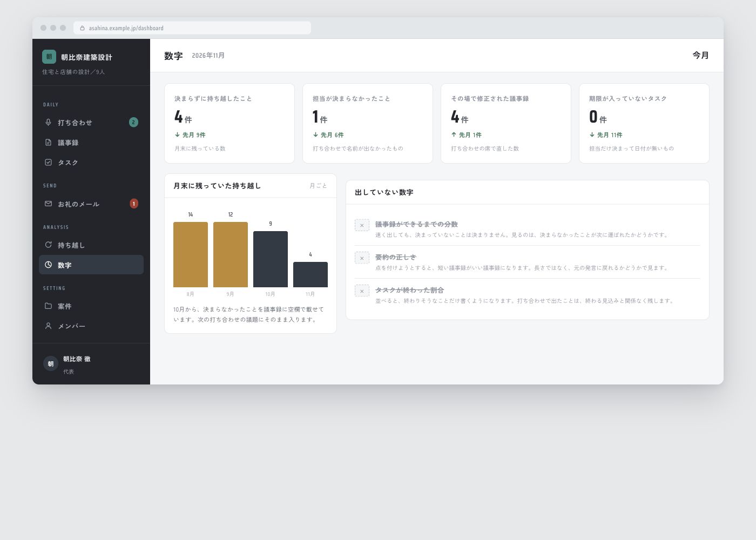Go to the タスク page

click(91, 163)
